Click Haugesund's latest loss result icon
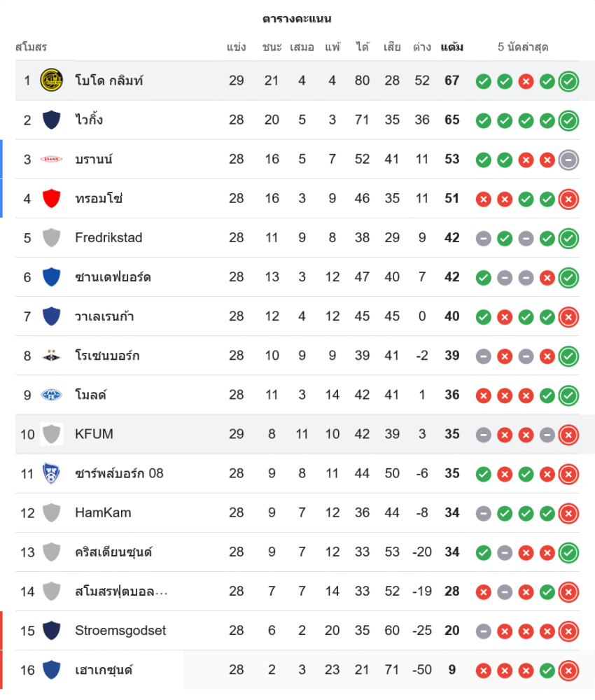The image size is (595, 700). click(568, 670)
